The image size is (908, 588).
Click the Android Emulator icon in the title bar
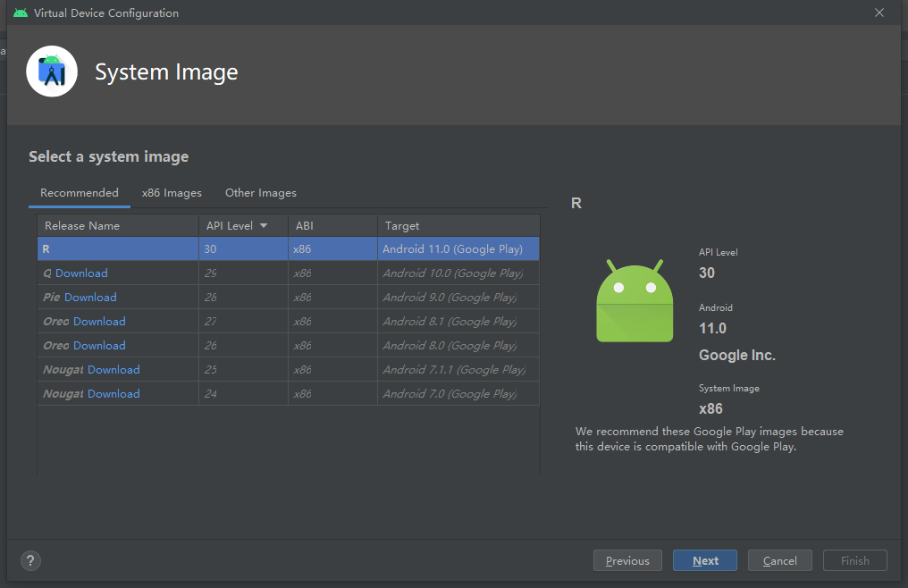click(x=20, y=13)
